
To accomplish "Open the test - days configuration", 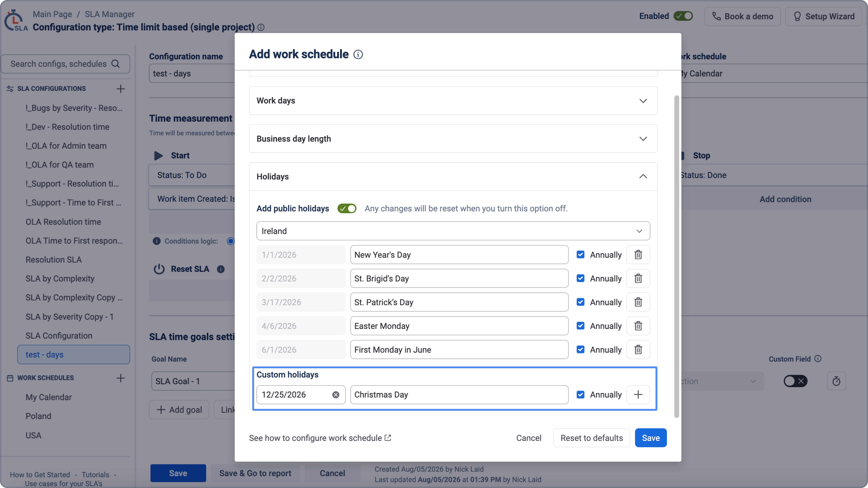I will click(73, 355).
